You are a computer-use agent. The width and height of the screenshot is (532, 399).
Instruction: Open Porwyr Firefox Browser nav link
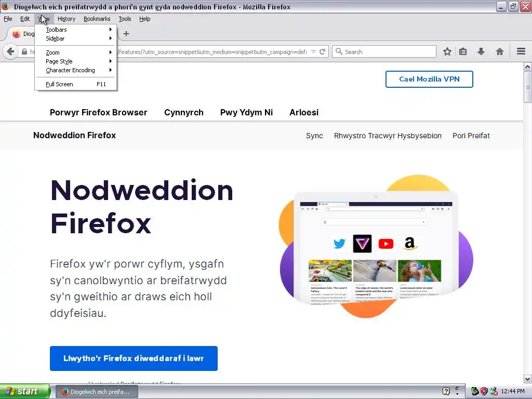coord(98,112)
